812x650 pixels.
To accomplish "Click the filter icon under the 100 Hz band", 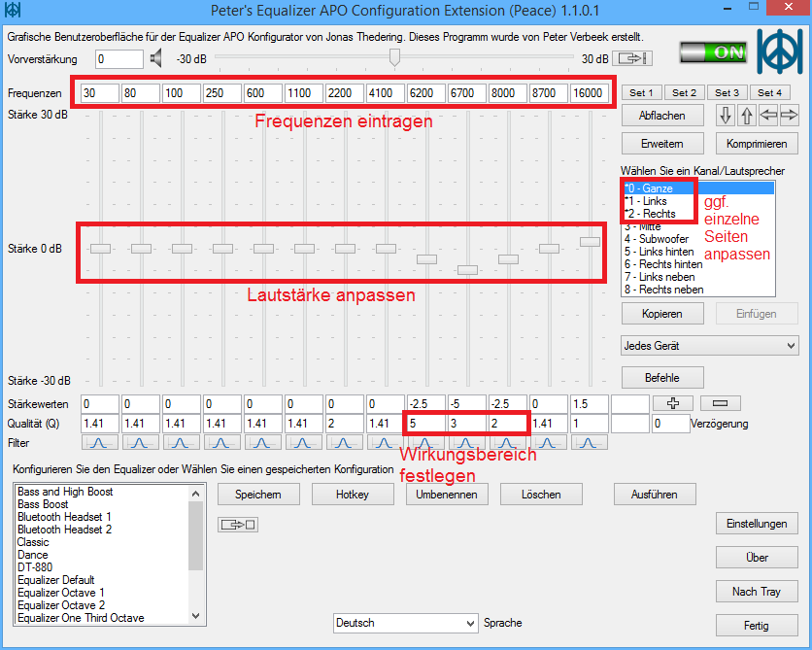I will (182, 443).
